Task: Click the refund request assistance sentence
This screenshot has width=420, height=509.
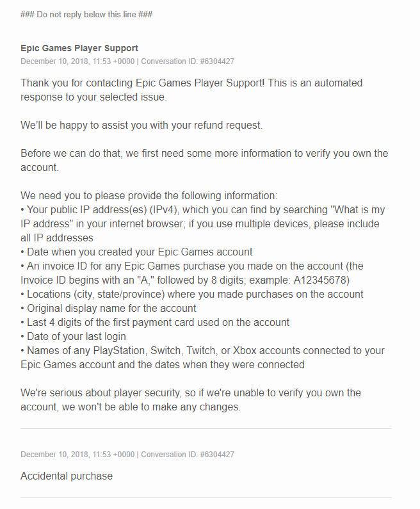Action: (141, 125)
